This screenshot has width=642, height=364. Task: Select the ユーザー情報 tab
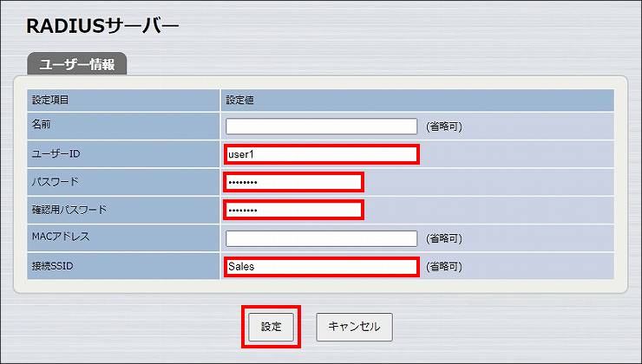[x=77, y=64]
